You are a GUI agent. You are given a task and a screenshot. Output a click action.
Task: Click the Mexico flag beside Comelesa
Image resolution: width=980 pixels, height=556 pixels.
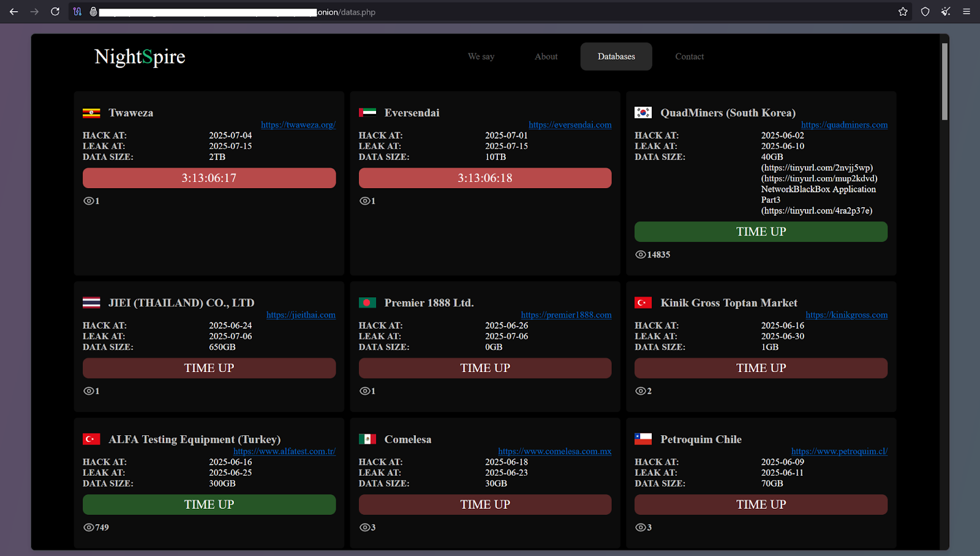tap(367, 439)
